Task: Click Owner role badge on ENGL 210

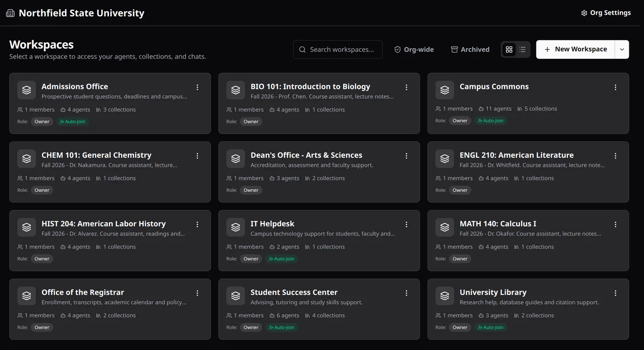Action: tap(460, 190)
